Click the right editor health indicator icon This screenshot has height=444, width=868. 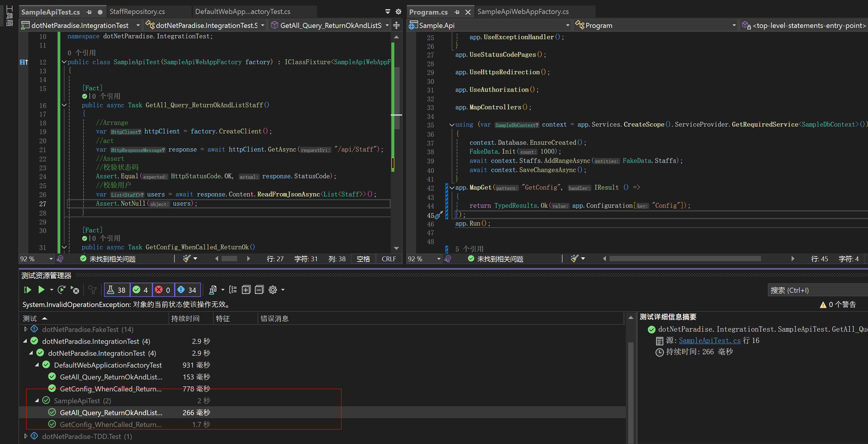coord(448,259)
